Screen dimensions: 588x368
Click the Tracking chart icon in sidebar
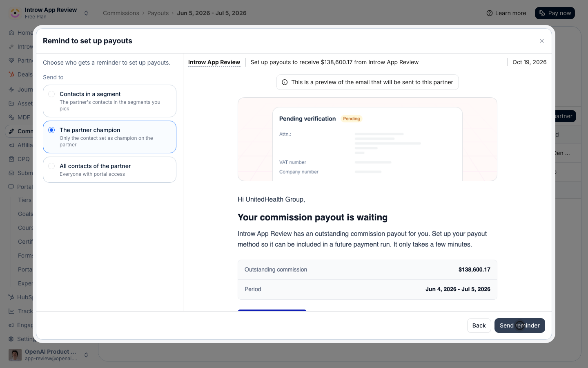point(11,311)
